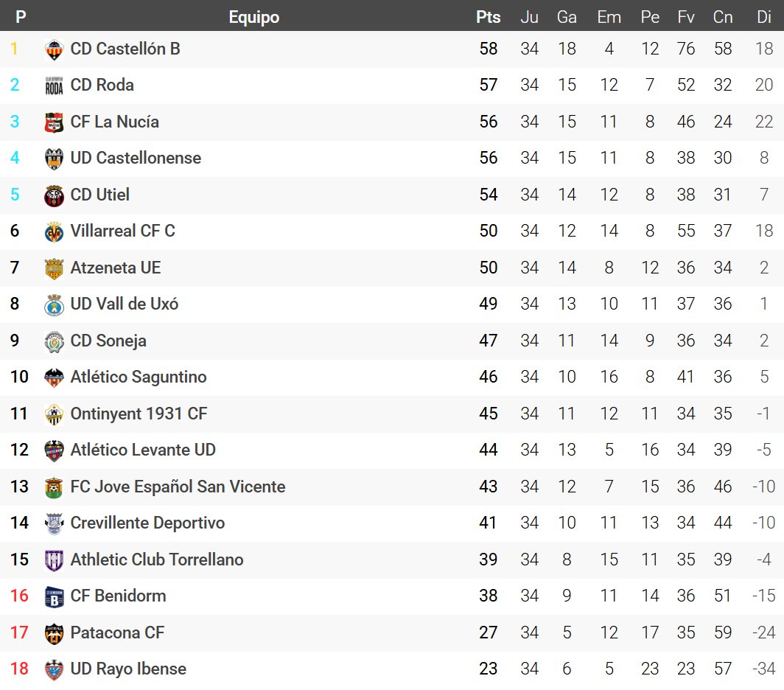This screenshot has height=690, width=784.
Task: Click the Villarreal CF C yellow crest
Action: (54, 231)
